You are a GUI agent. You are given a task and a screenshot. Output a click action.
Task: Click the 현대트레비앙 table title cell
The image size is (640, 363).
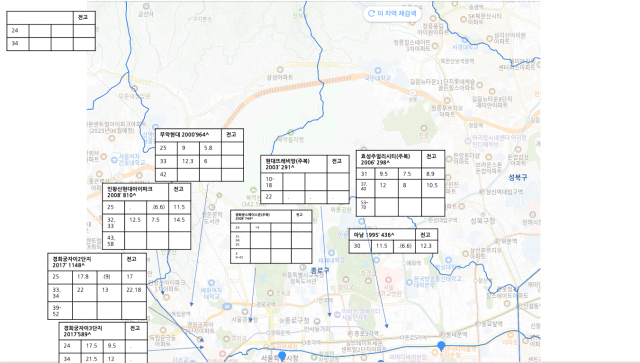(294, 164)
